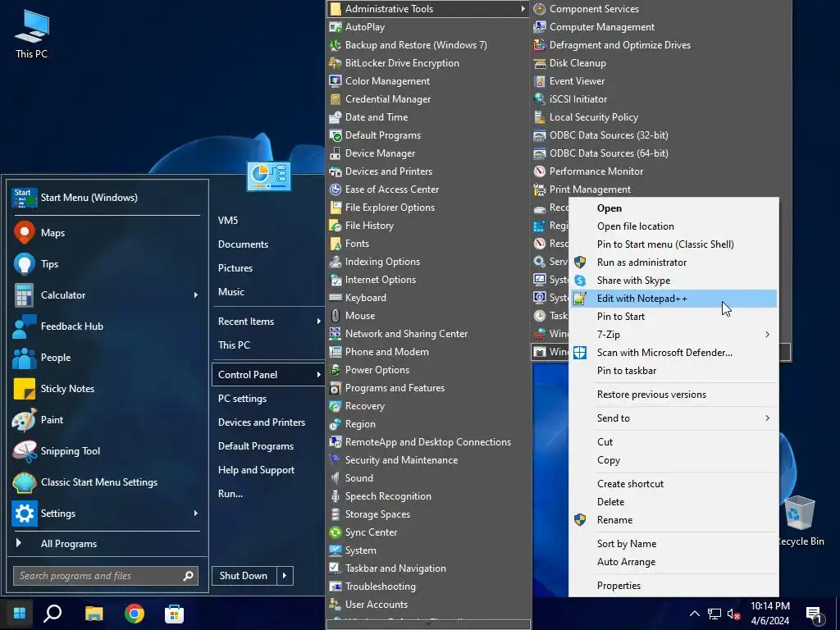840x630 pixels.
Task: Open Pictures folder link
Action: coord(268,268)
